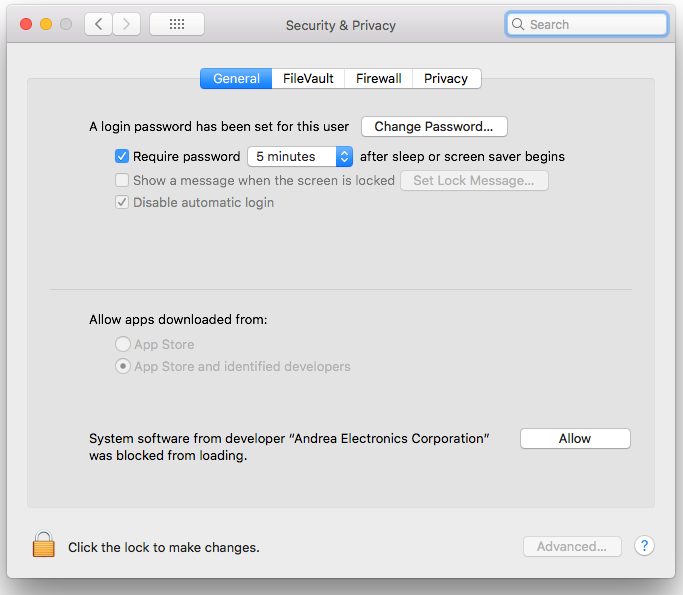Open the Privacy tab

[x=446, y=78]
